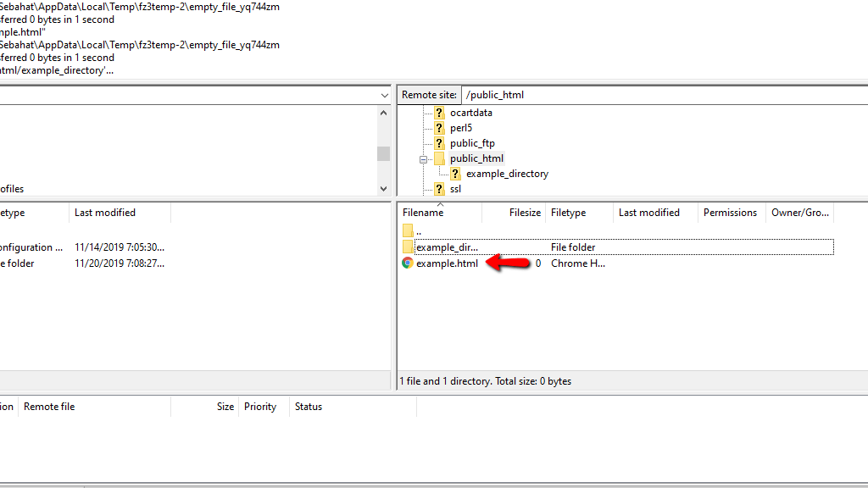
Task: Click the Remote site path field
Action: pos(665,95)
